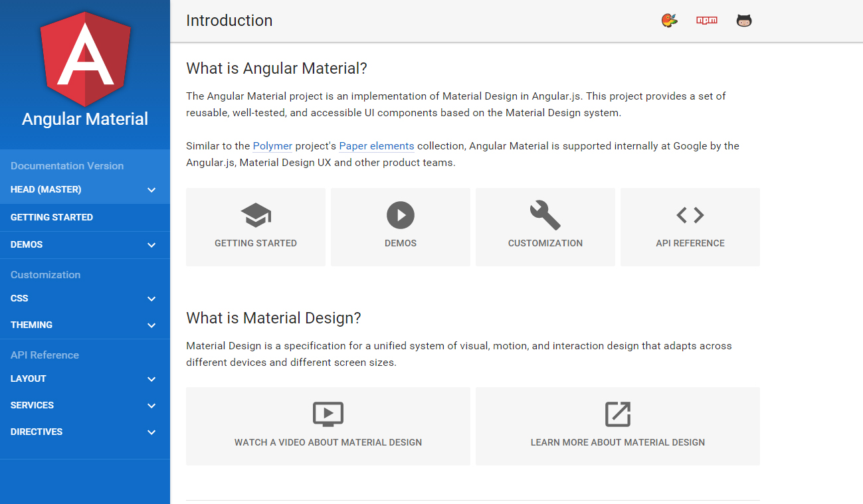Select the CSS sidebar menu label

19,298
